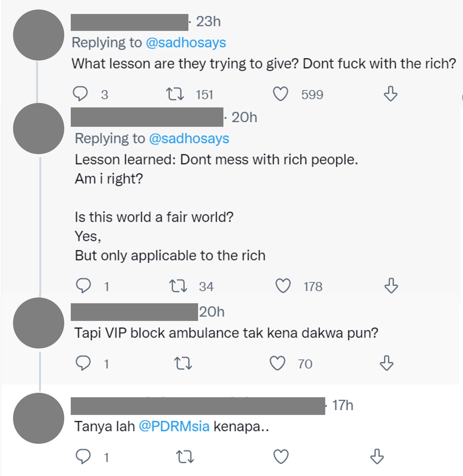Screen dimensions: 463x476
Task: Like the "Tapi VIP block ambulance" reply
Action: (278, 363)
